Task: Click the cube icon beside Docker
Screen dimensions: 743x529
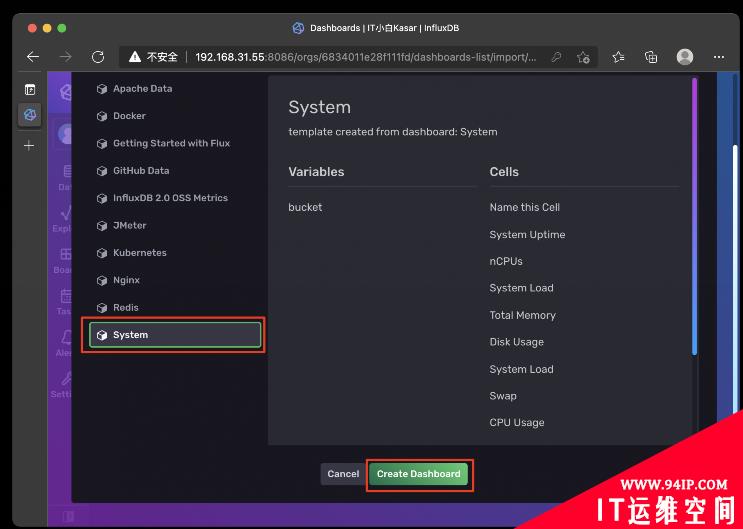Action: tap(102, 116)
